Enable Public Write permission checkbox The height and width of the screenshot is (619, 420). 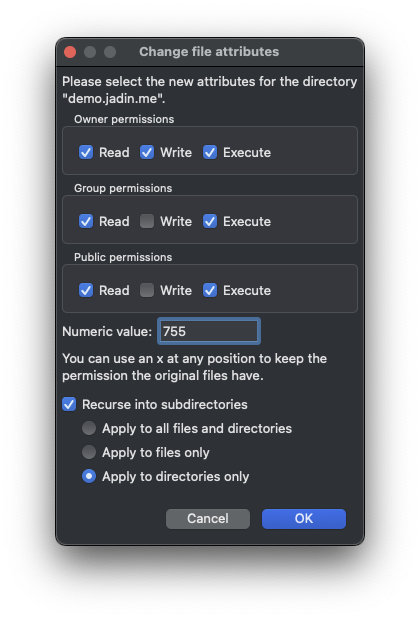click(147, 291)
